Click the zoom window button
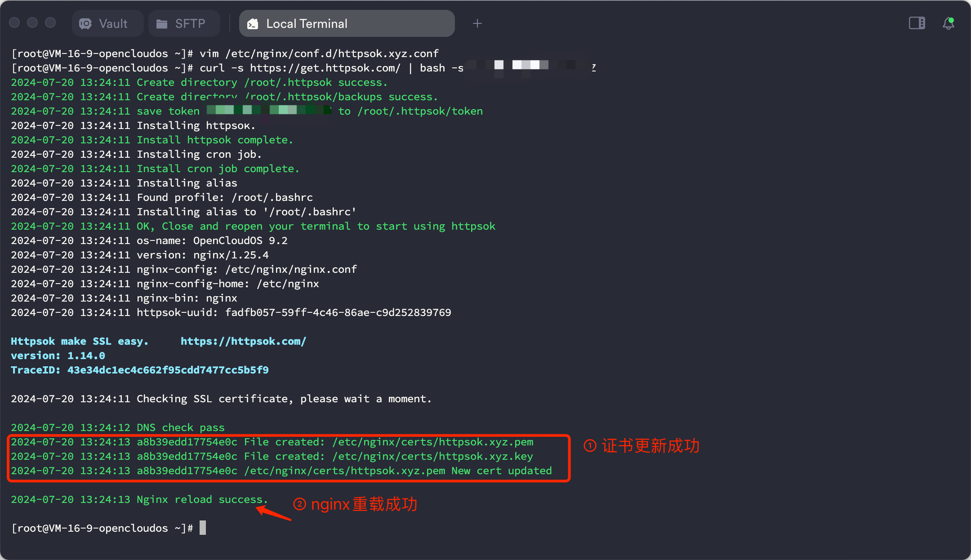Screen dimensions: 971x560 click(x=50, y=22)
